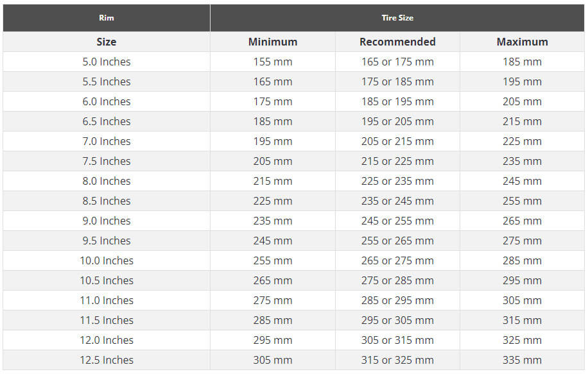Select the 5.0 Inches rim cell
Viewport: 588px width, 374px height.
click(x=107, y=62)
